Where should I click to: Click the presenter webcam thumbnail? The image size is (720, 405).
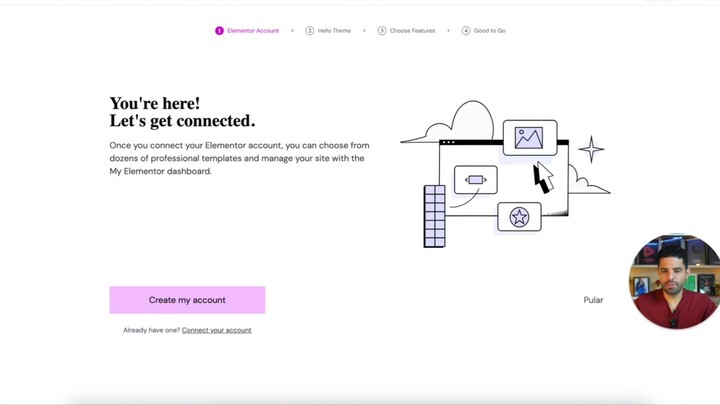pyautogui.click(x=674, y=281)
